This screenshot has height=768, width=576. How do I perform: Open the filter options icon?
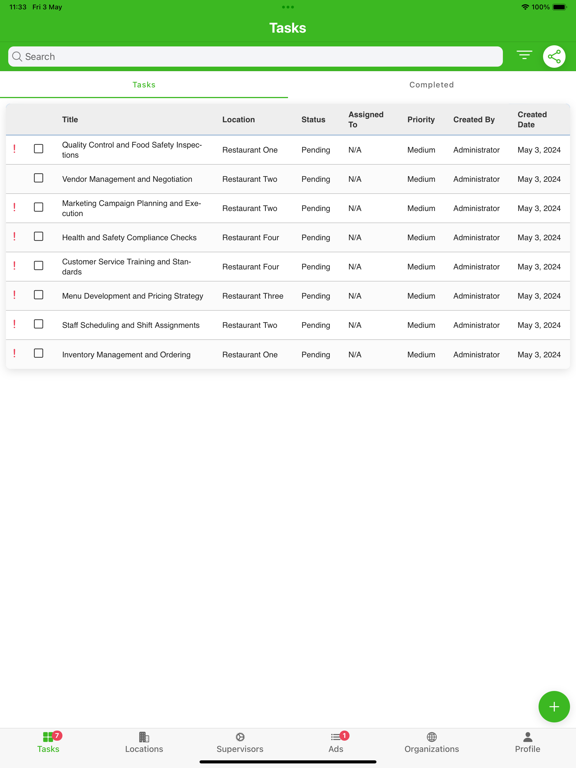point(524,55)
